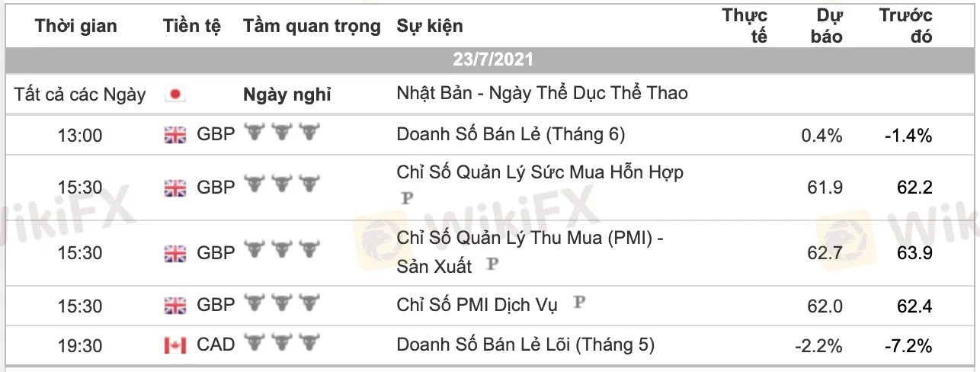
Task: Click the Thời gian column header
Action: [x=76, y=26]
